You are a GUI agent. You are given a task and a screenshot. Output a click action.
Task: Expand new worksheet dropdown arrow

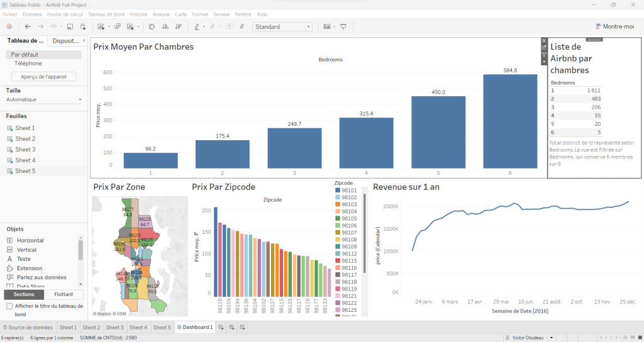109,26
